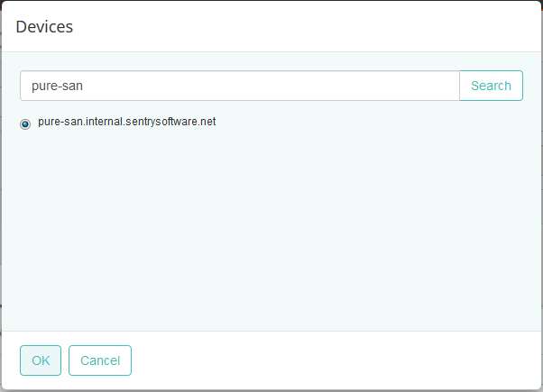The width and height of the screenshot is (543, 392).
Task: Confirm the selection with the OK button
Action: (x=41, y=360)
